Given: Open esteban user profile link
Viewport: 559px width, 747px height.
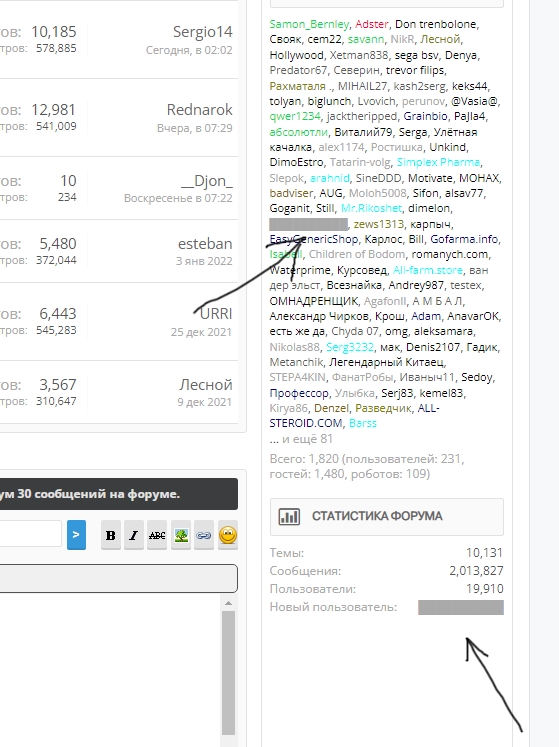Looking at the screenshot, I should click(x=205, y=244).
